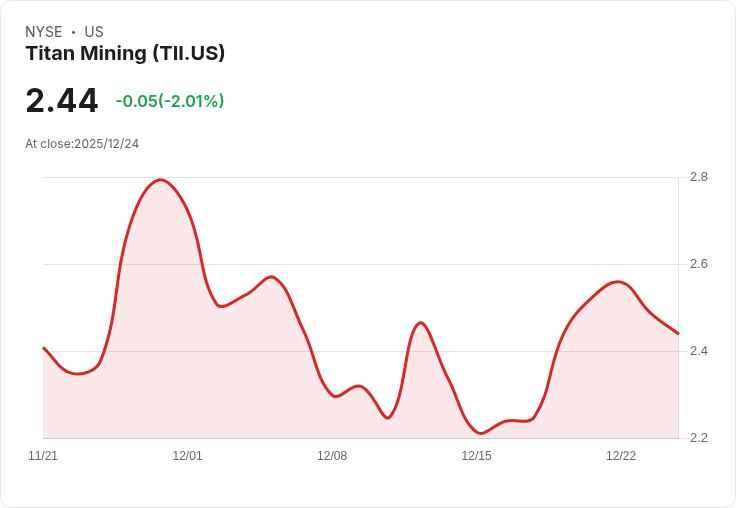Select the 12/01 date axis label

pos(187,456)
